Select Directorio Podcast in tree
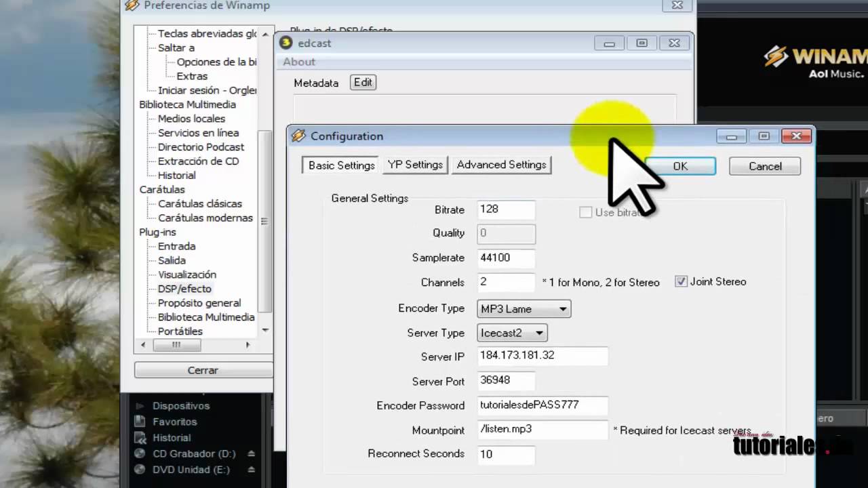This screenshot has width=868, height=488. tap(201, 147)
